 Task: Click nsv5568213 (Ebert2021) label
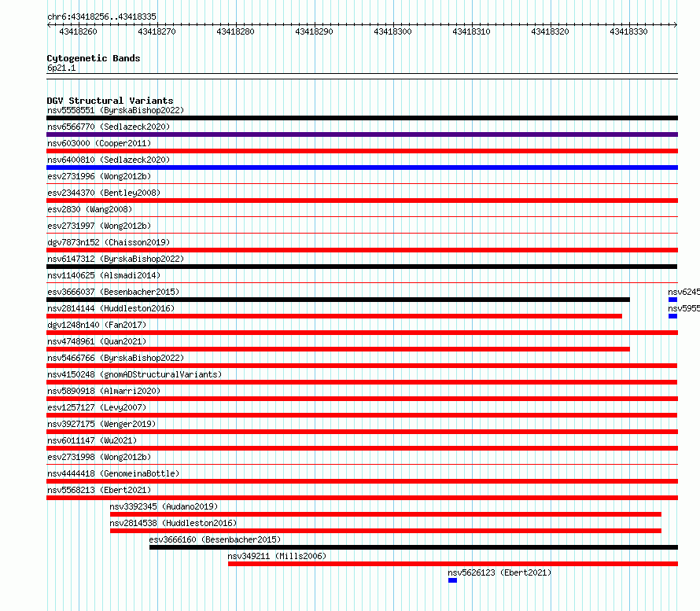click(x=99, y=490)
